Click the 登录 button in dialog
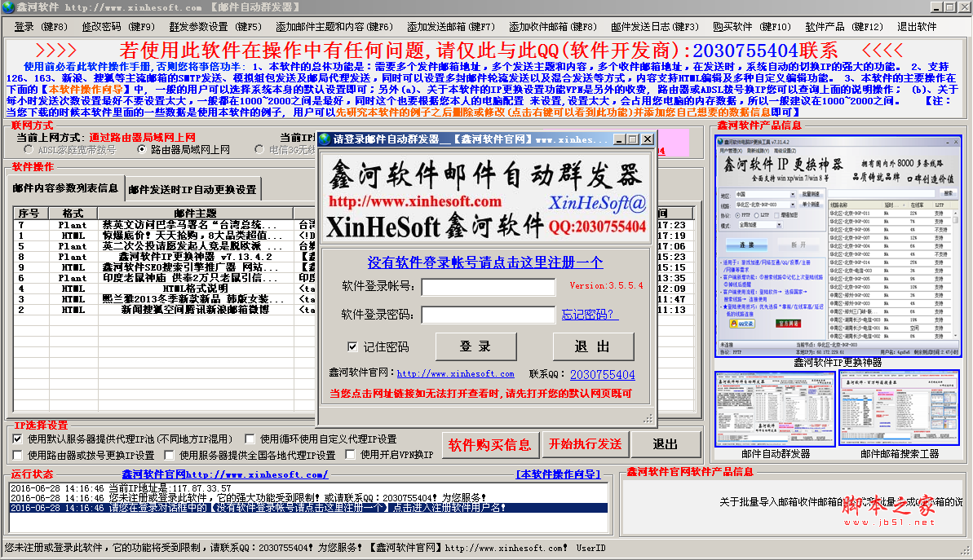The image size is (973, 560). click(475, 346)
